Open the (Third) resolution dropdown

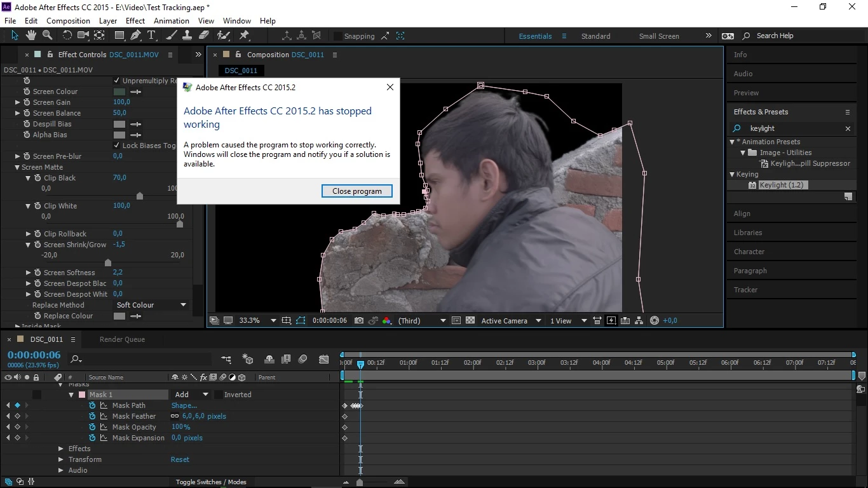click(422, 321)
